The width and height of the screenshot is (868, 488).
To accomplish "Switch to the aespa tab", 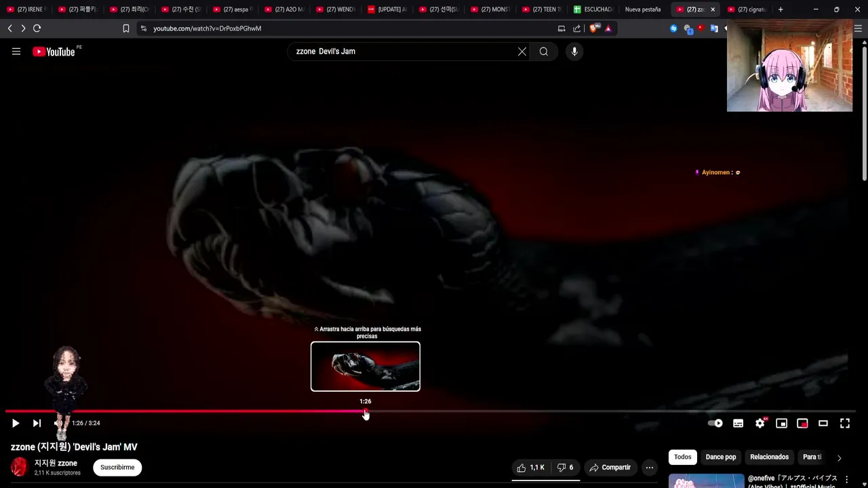I will click(233, 9).
